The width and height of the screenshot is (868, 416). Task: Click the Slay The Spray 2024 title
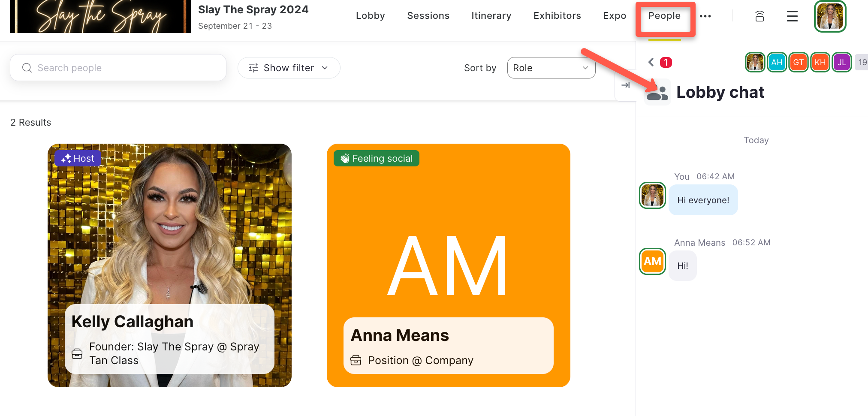point(253,9)
